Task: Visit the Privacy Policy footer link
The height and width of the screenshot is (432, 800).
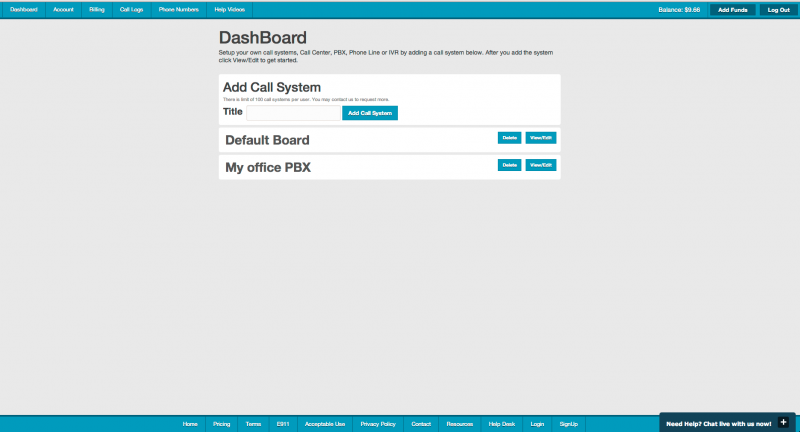Action: point(378,424)
